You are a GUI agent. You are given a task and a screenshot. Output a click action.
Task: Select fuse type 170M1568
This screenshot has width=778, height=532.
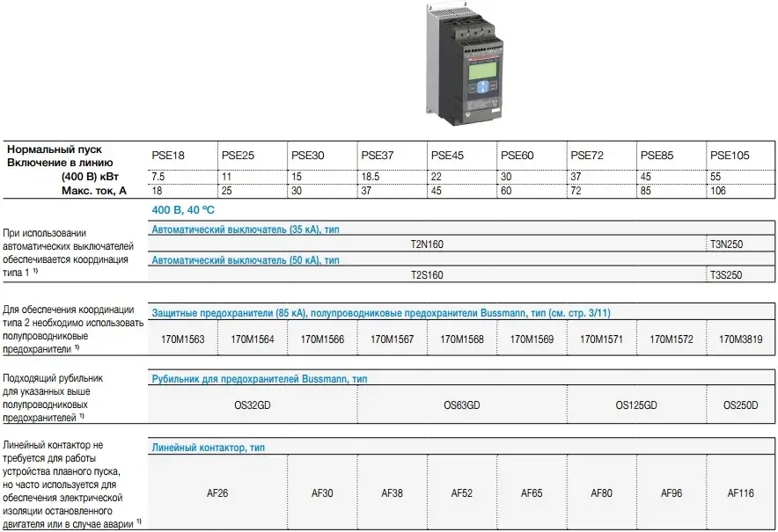coord(462,339)
